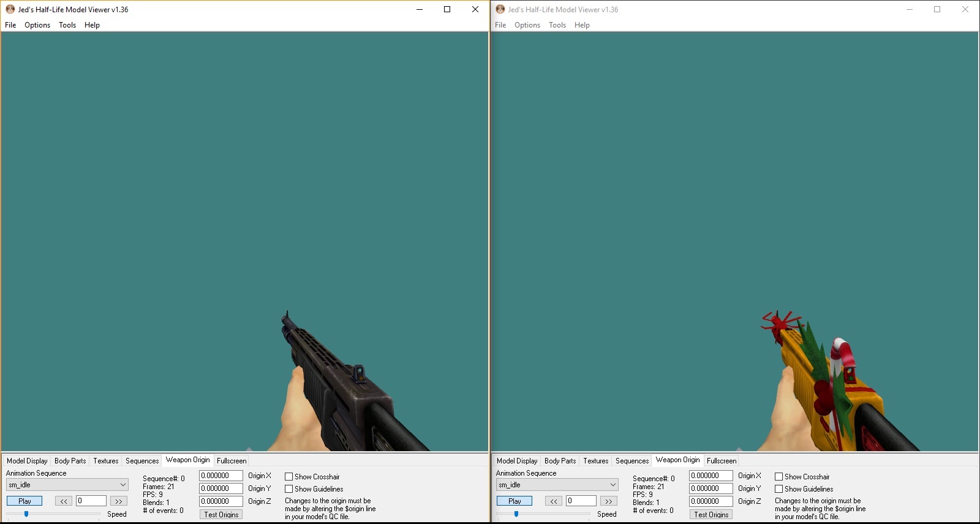The image size is (980, 524).
Task: Click the app icon in right window title bar
Action: [x=500, y=9]
